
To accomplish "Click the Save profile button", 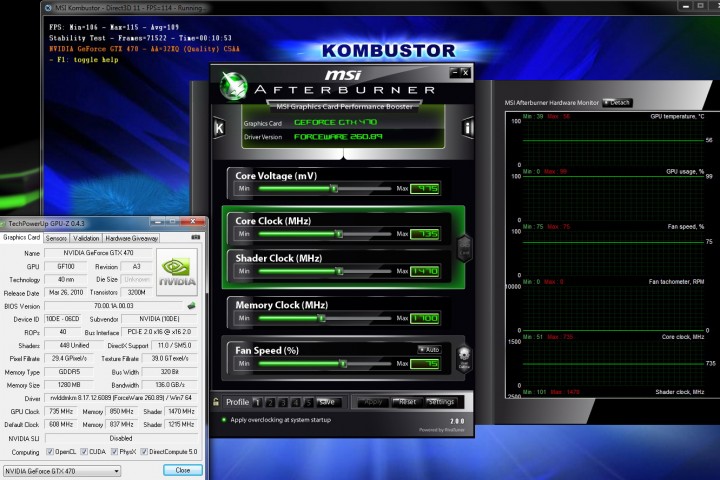I will tap(328, 402).
